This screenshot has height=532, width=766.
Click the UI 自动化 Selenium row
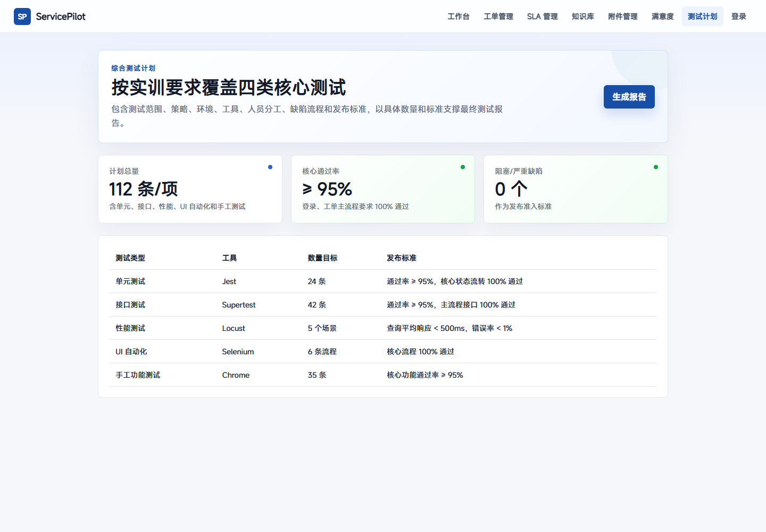click(x=383, y=352)
